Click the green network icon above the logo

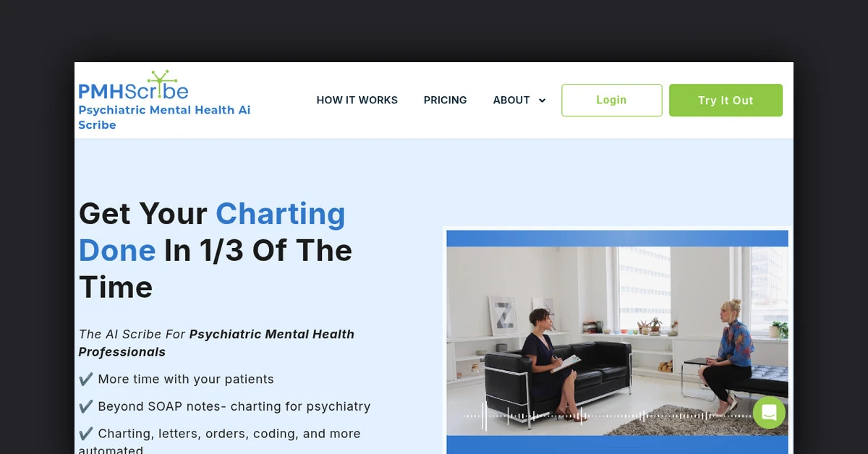pos(157,80)
